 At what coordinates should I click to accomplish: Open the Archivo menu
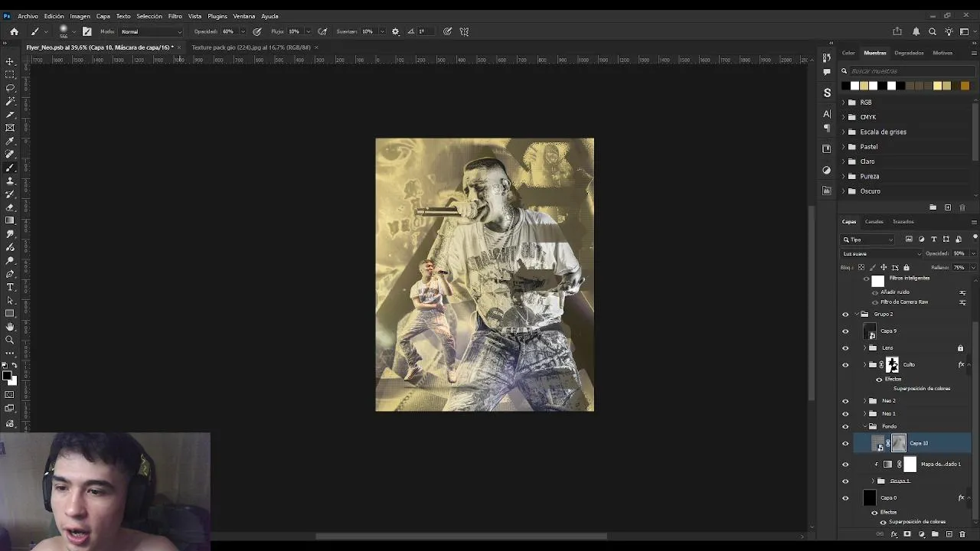pyautogui.click(x=28, y=16)
